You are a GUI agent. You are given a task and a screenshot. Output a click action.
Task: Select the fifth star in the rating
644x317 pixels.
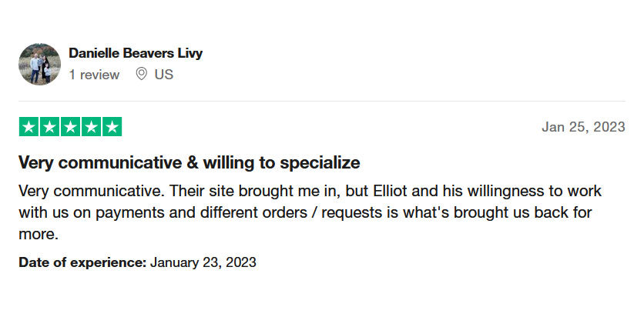click(x=112, y=127)
